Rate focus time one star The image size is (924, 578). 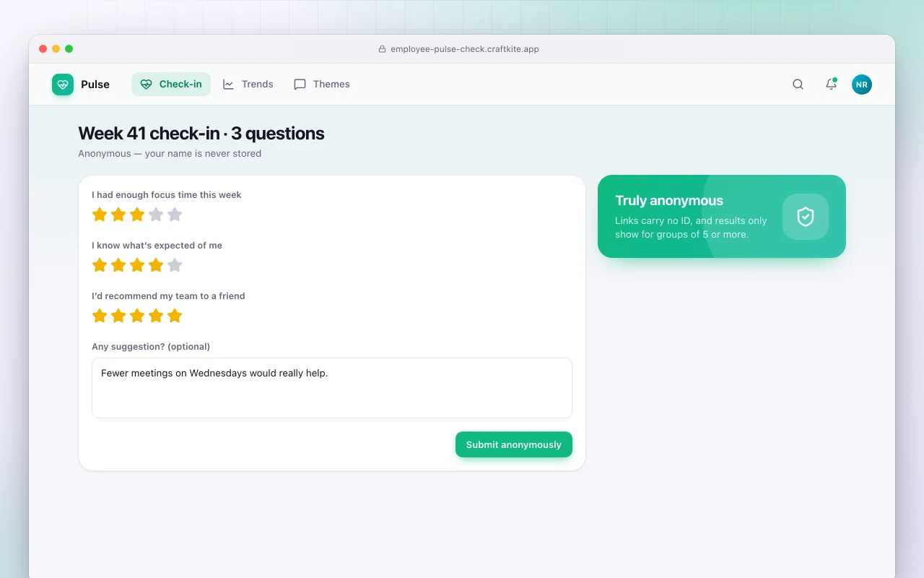pos(100,215)
